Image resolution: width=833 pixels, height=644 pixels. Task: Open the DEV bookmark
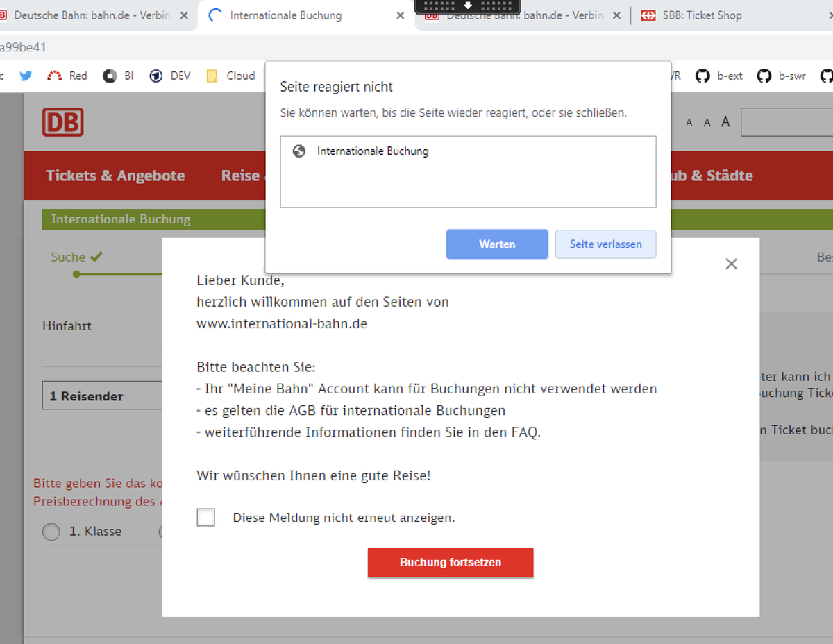coord(170,76)
